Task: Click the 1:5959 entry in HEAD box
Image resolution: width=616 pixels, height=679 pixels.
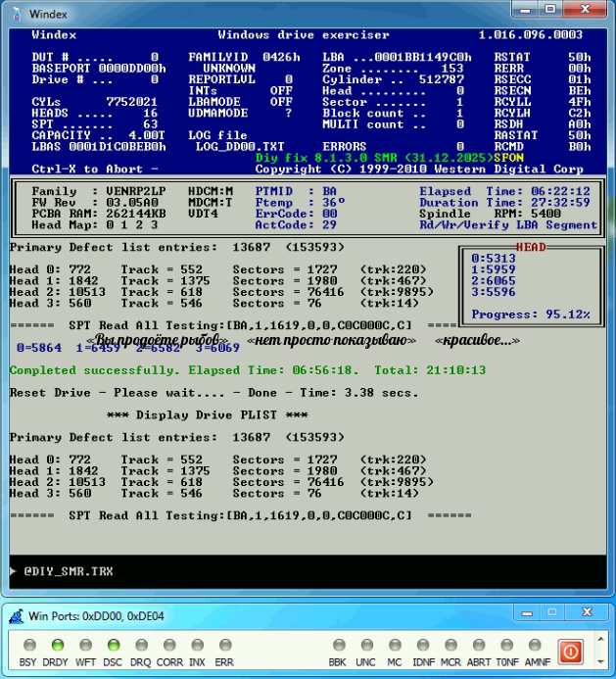Action: coord(494,269)
